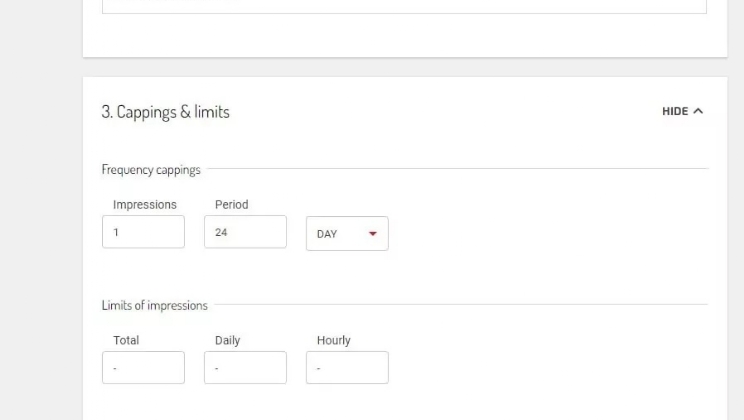Focus the Impressions frequency capping field

[x=143, y=232]
